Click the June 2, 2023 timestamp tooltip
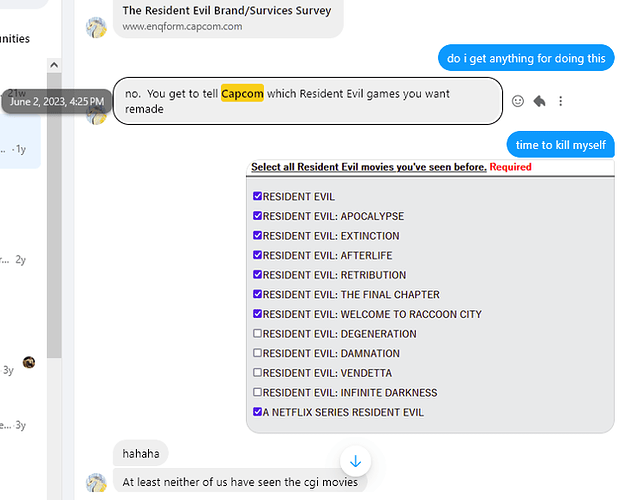The height and width of the screenshot is (500, 620). tap(57, 102)
